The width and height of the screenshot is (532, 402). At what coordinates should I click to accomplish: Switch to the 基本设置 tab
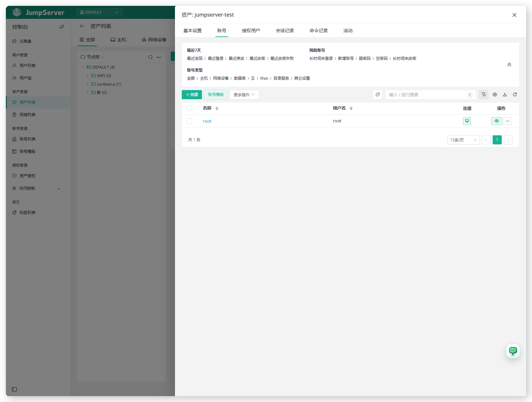(x=193, y=31)
